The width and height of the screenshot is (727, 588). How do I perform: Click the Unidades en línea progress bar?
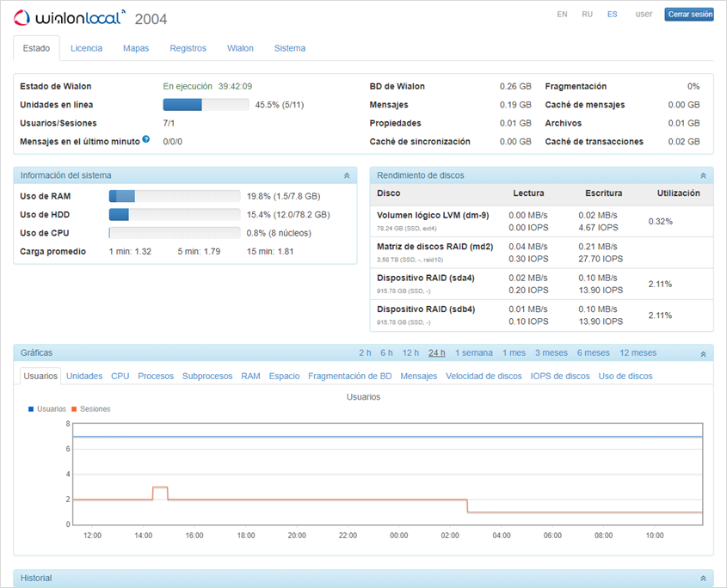click(x=206, y=105)
